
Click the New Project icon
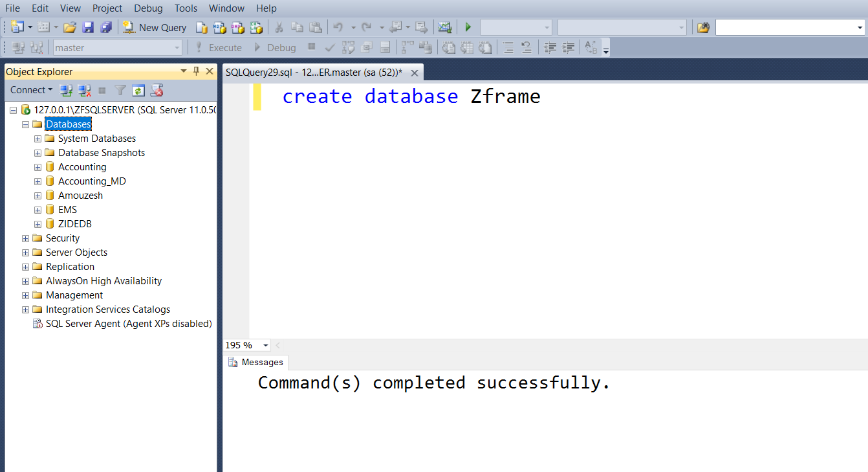pos(17,27)
